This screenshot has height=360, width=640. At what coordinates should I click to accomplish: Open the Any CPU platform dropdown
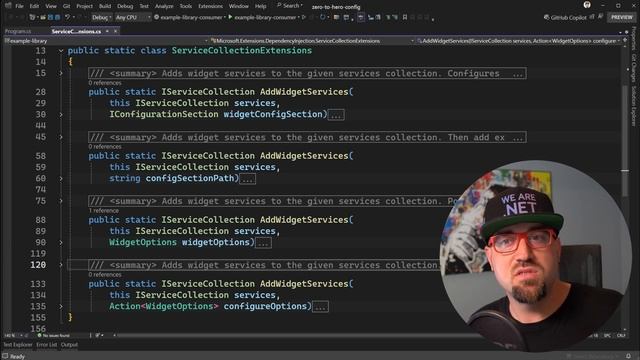(133, 17)
